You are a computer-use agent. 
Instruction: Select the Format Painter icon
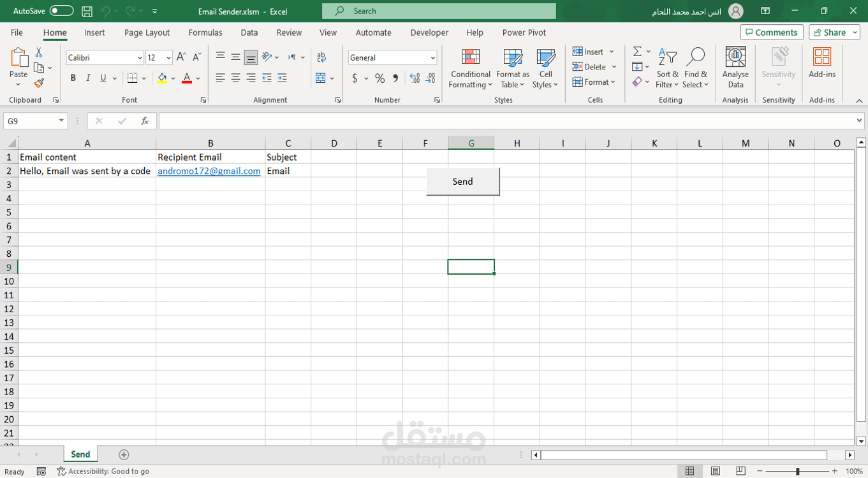pyautogui.click(x=38, y=83)
